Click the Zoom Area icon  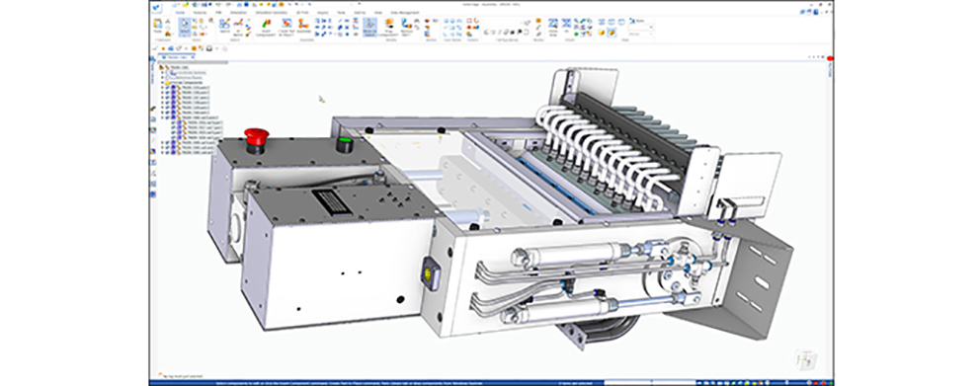click(x=553, y=28)
